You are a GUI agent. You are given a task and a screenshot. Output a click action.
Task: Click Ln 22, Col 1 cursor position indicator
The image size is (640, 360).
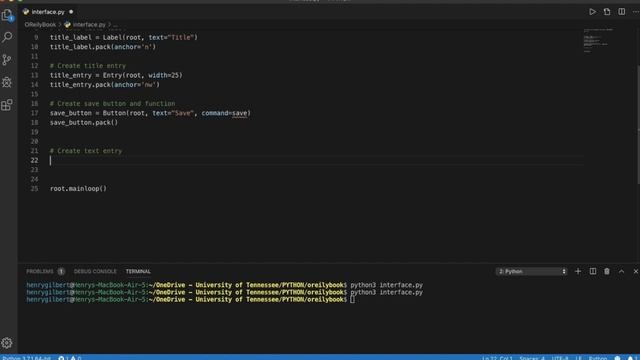click(497, 358)
